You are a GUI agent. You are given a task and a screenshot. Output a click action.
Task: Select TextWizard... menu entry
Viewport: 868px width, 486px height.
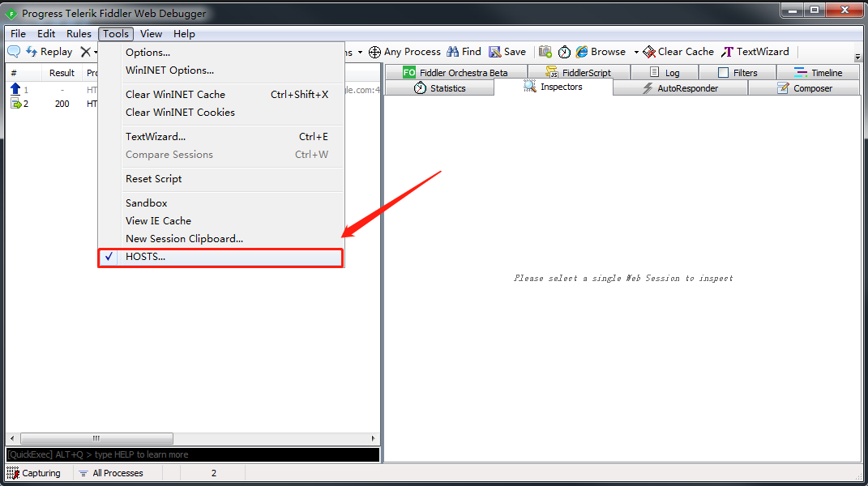[x=221, y=137]
